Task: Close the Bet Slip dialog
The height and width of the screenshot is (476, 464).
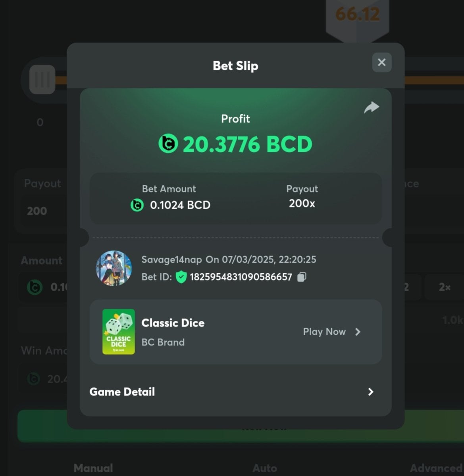Action: [x=382, y=62]
